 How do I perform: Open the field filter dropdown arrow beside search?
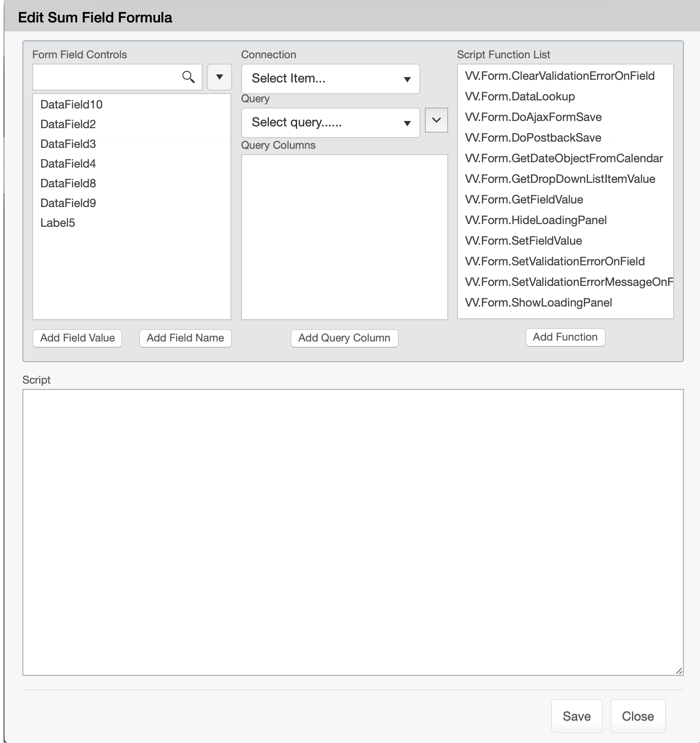(x=220, y=77)
